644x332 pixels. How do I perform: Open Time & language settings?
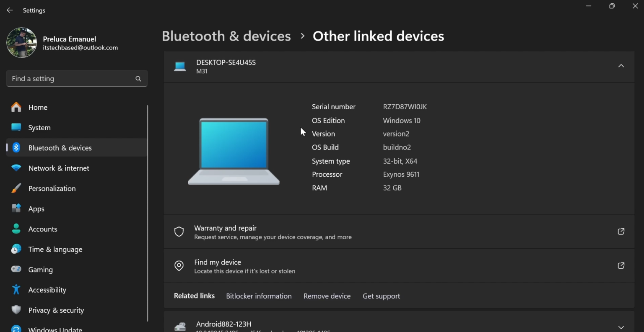click(77, 250)
